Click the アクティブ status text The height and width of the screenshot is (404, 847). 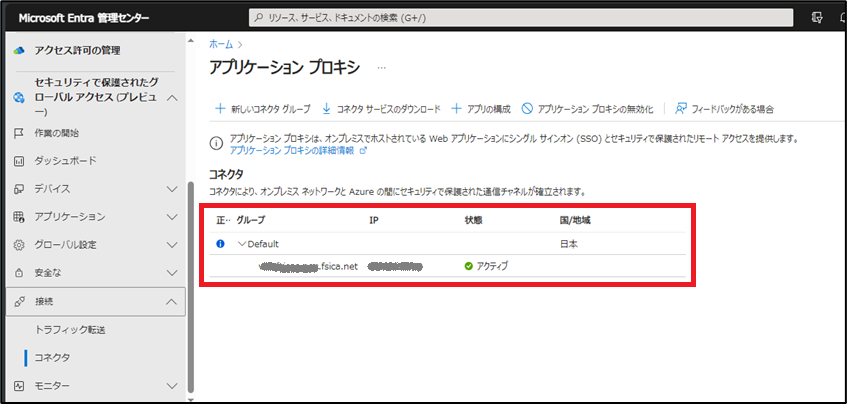coord(492,266)
